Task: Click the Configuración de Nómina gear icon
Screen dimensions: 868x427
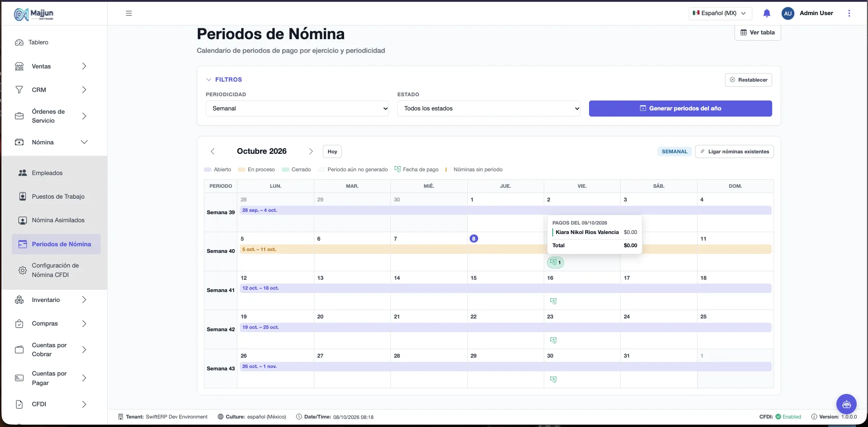Action: 23,270
